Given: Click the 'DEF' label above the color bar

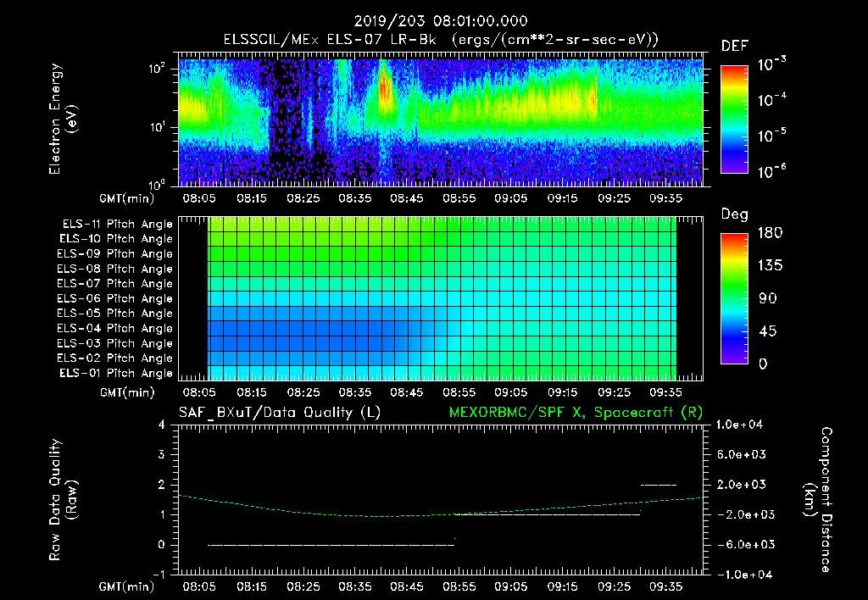Looking at the screenshot, I should [x=735, y=47].
